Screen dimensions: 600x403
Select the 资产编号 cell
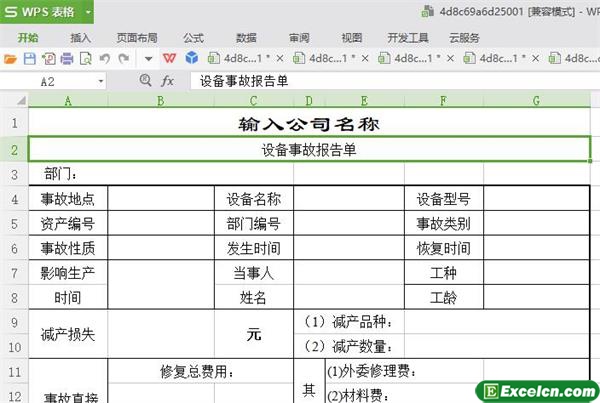point(68,224)
